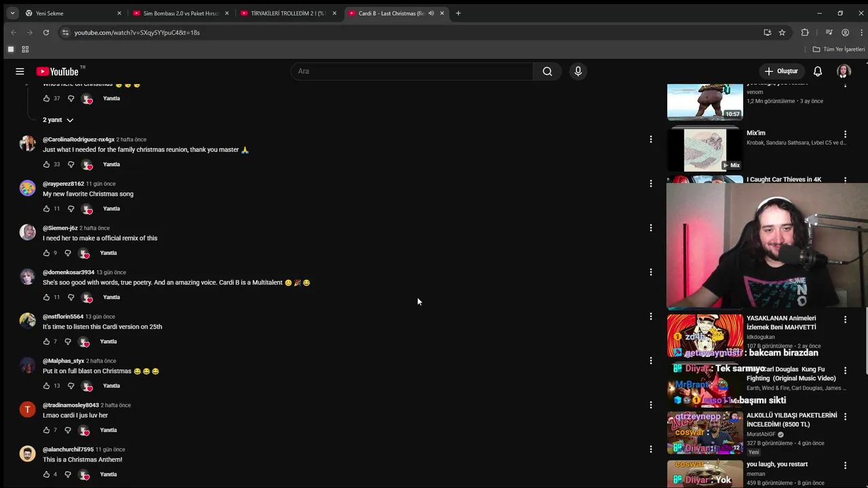Reload the current page

click(x=46, y=33)
